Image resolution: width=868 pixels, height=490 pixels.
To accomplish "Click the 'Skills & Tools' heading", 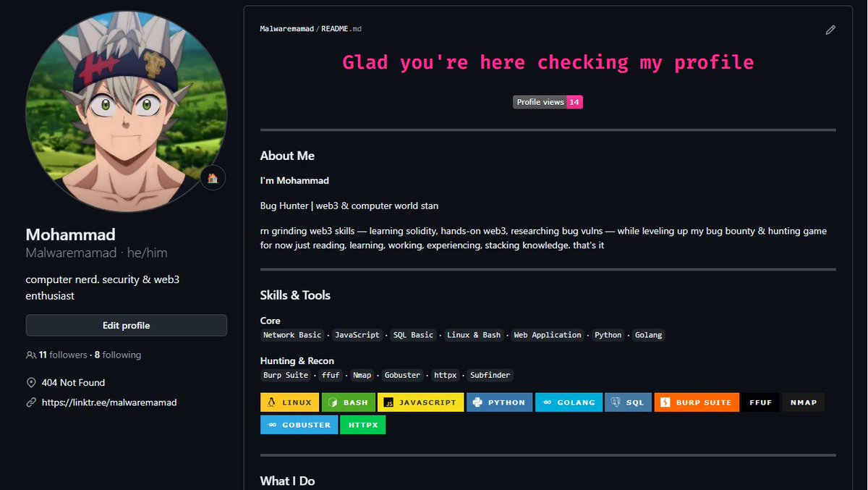I will click(x=295, y=295).
